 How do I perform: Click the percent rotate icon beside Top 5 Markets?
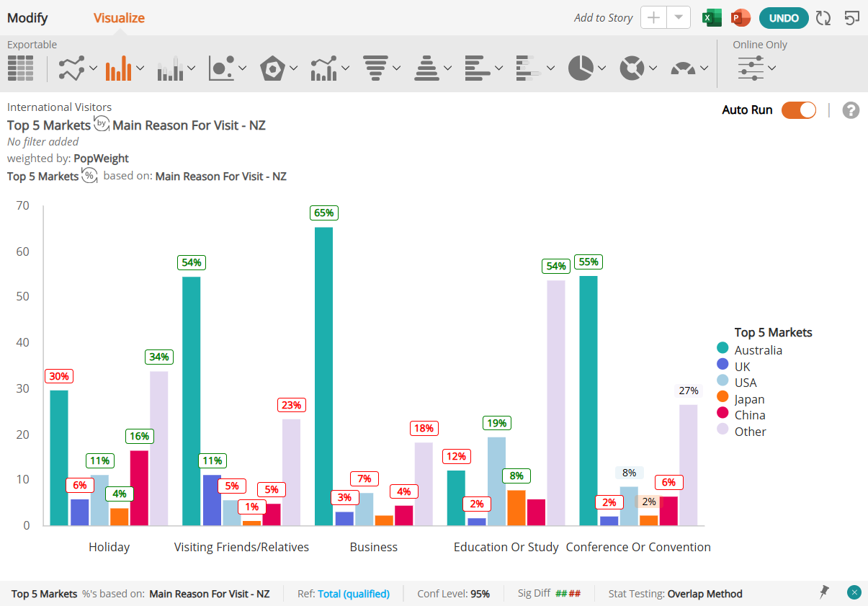click(x=89, y=175)
